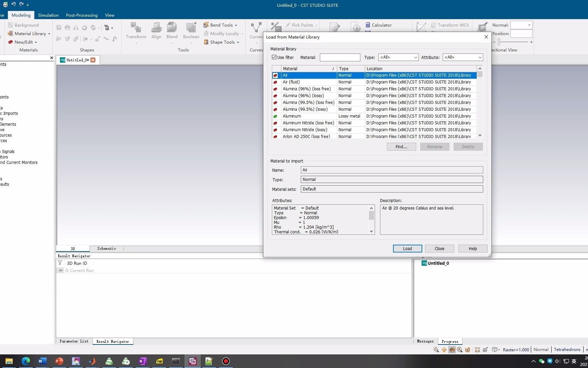Open the Messages tab

click(425, 341)
